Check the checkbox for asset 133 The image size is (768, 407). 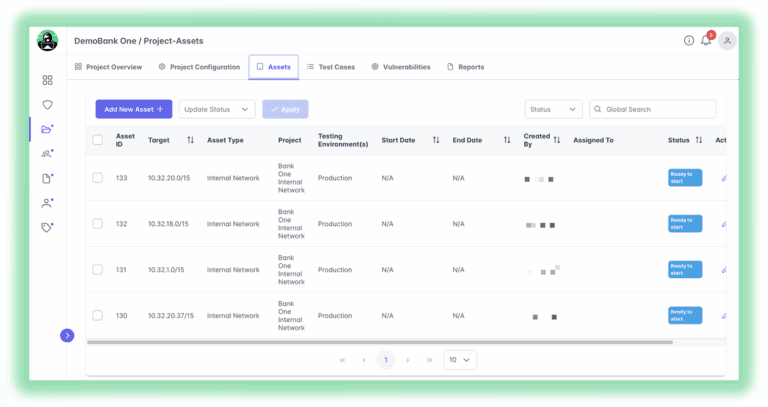click(x=97, y=178)
